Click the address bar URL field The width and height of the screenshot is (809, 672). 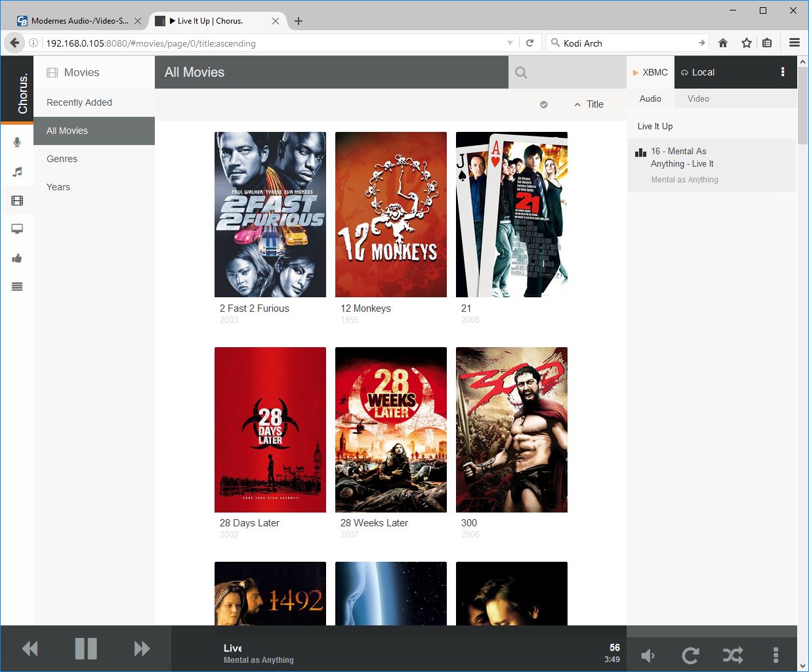pos(272,43)
